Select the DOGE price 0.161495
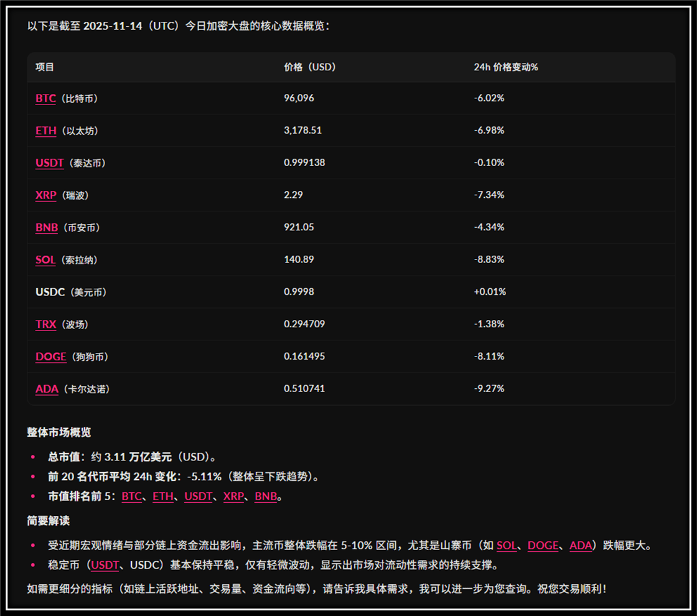697x616 pixels. [x=304, y=356]
